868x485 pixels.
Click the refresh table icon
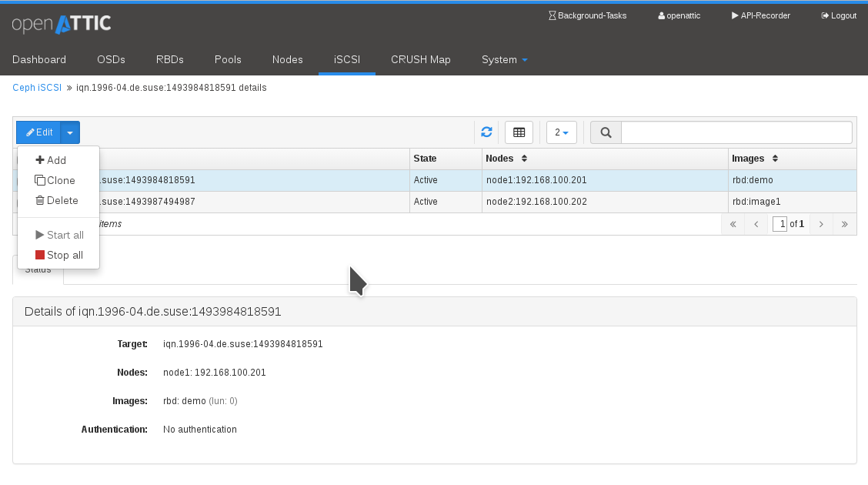486,132
